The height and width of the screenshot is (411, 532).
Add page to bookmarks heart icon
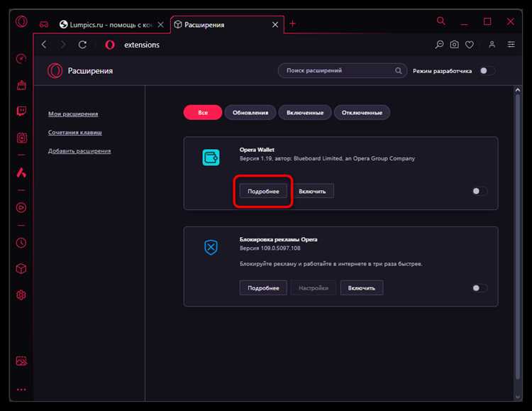pyautogui.click(x=470, y=45)
